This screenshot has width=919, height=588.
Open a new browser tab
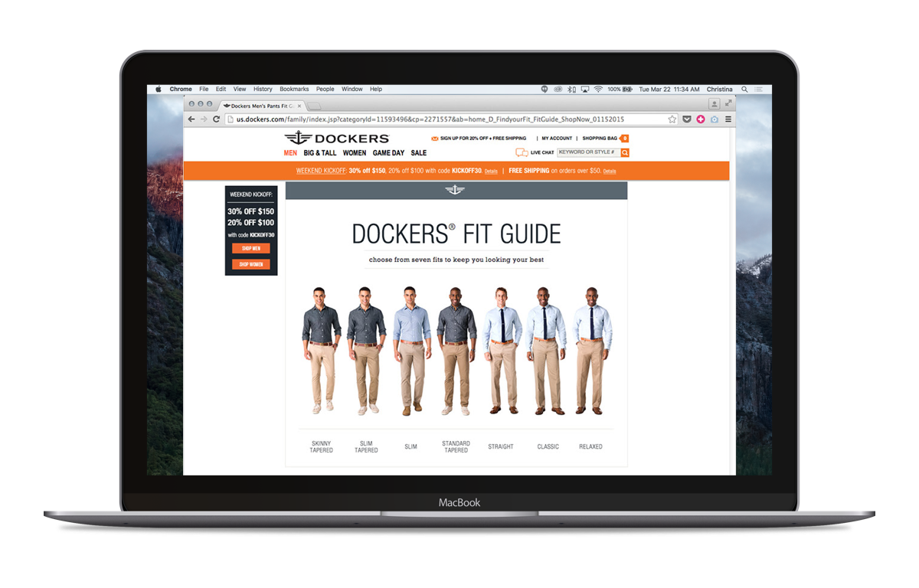pyautogui.click(x=314, y=106)
